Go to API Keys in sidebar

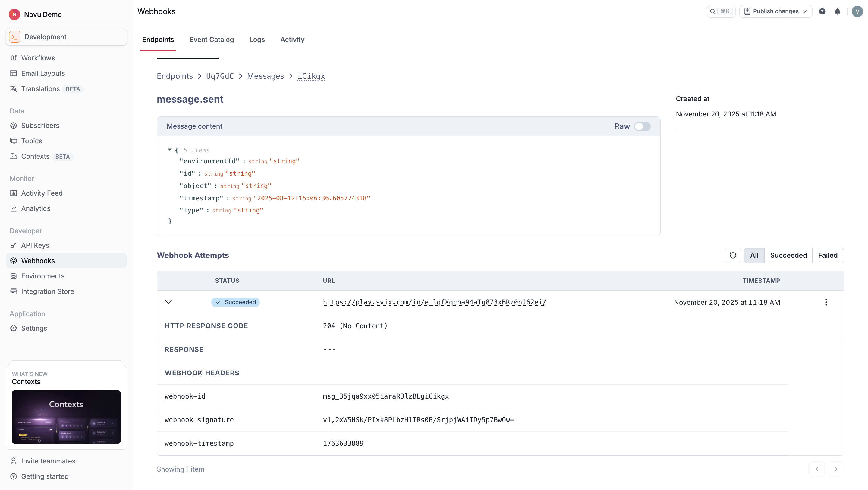35,245
